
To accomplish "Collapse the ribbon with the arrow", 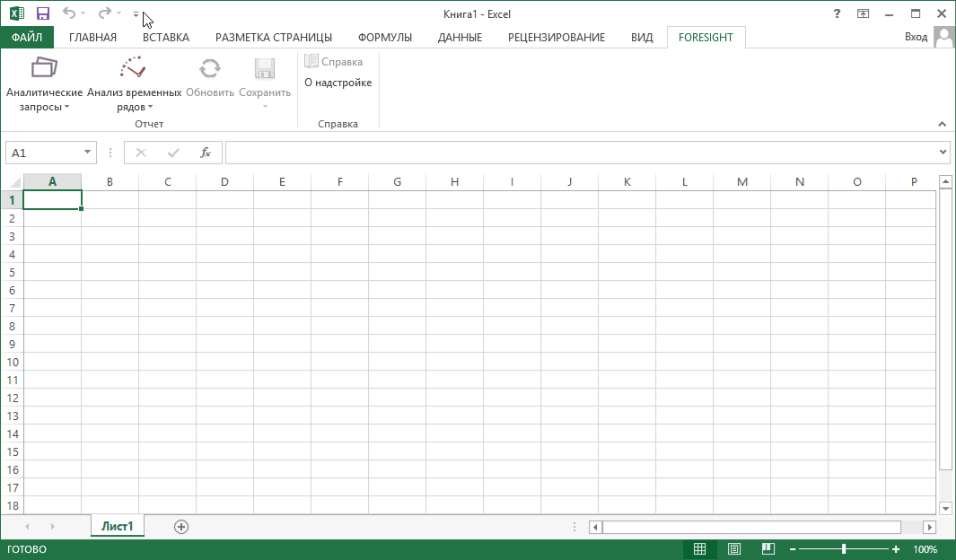I will coord(942,124).
